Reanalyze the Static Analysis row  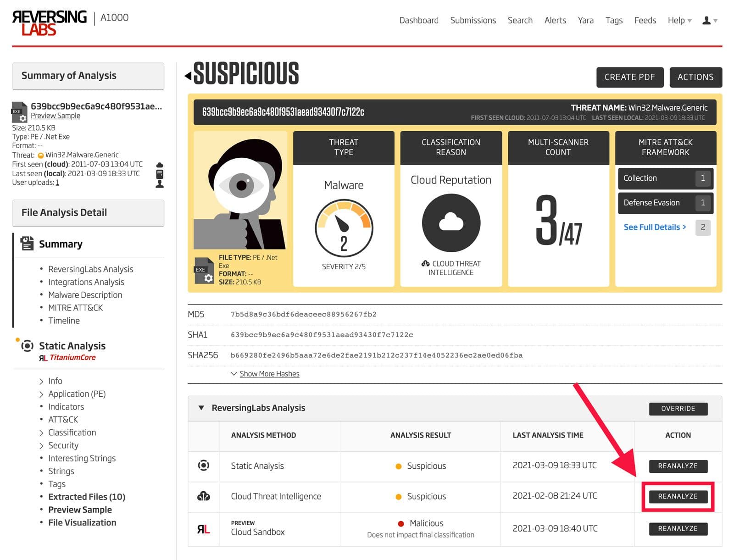tap(678, 466)
